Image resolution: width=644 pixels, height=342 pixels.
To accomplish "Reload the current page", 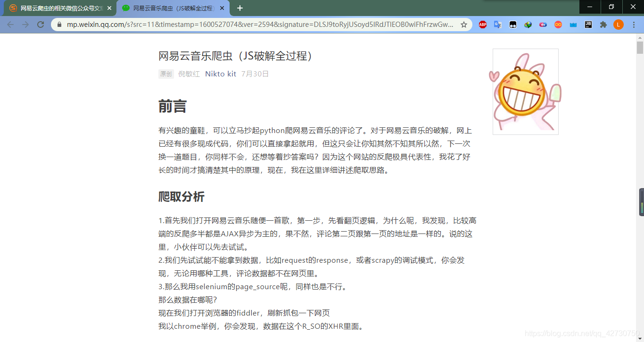I will click(x=41, y=25).
